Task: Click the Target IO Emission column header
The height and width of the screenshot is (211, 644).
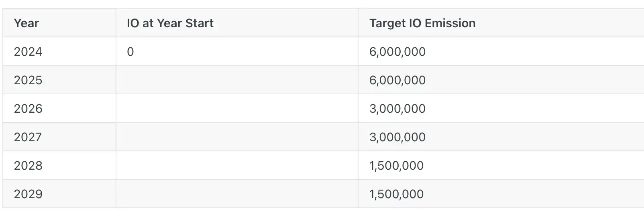Action: pyautogui.click(x=422, y=23)
